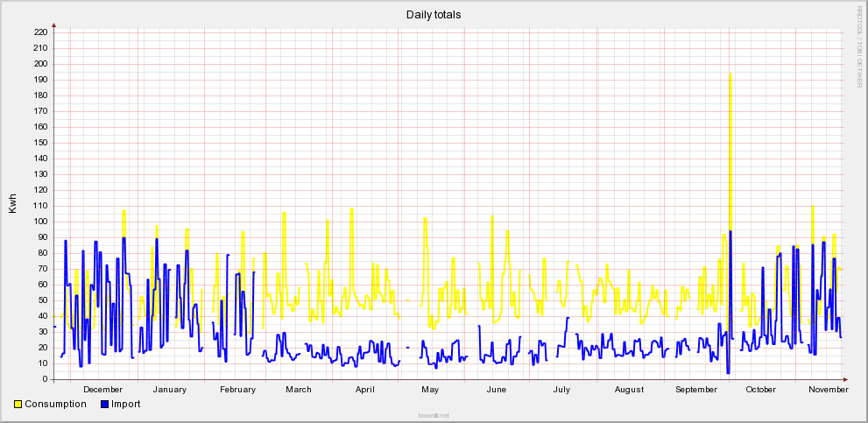
Task: Click the yellow Consumption legend swatch
Action: tap(18, 405)
